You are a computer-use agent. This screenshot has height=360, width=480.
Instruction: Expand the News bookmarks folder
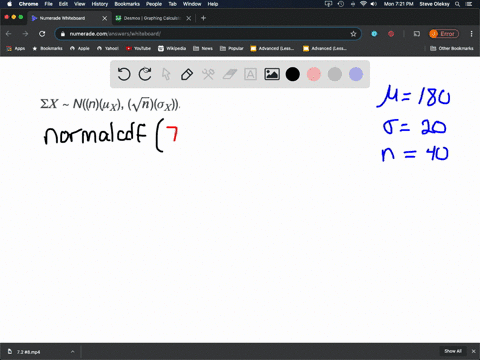(x=203, y=48)
